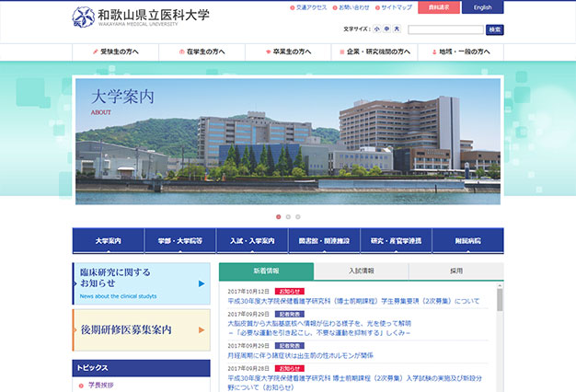Set font size to 大 (large)
The image size is (576, 392).
point(397,29)
